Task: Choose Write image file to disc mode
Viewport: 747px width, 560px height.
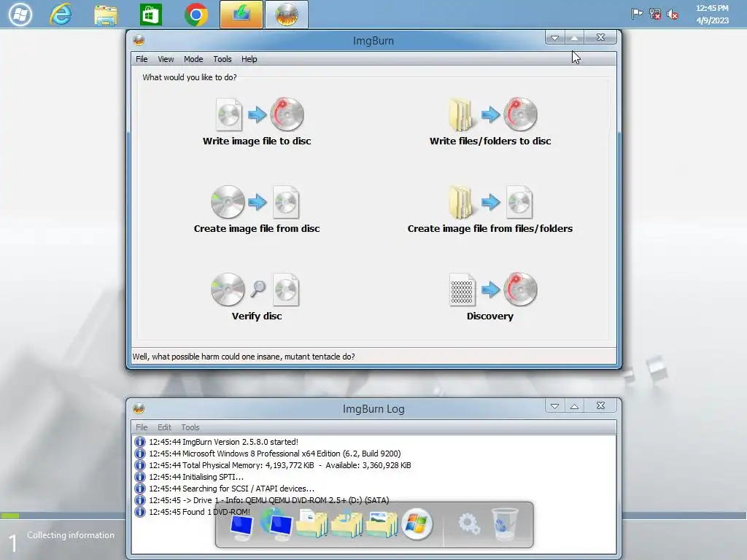Action: pyautogui.click(x=257, y=122)
